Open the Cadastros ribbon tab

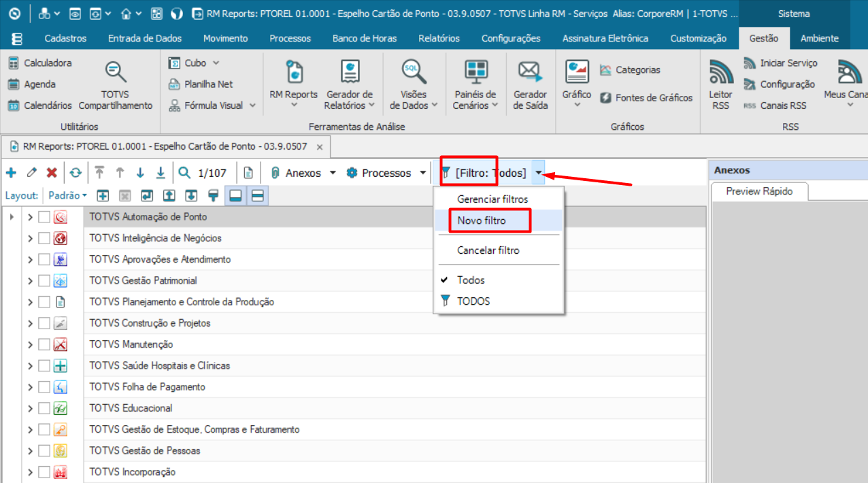tap(65, 38)
